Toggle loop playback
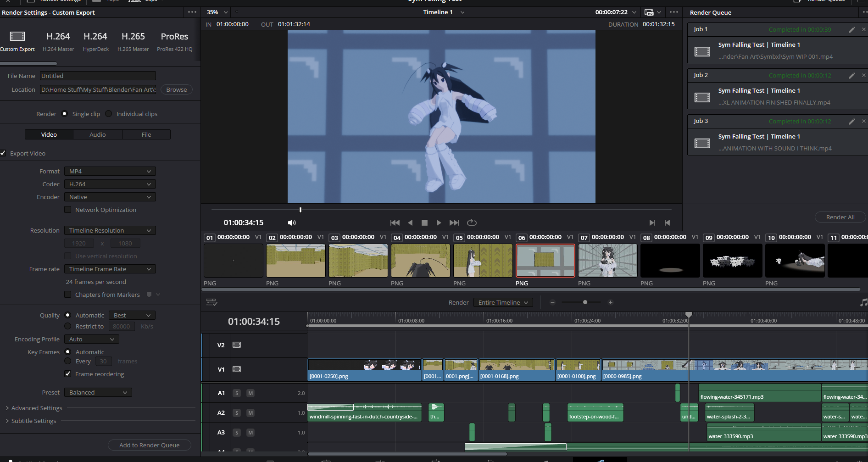Viewport: 868px width, 462px height. pos(472,223)
